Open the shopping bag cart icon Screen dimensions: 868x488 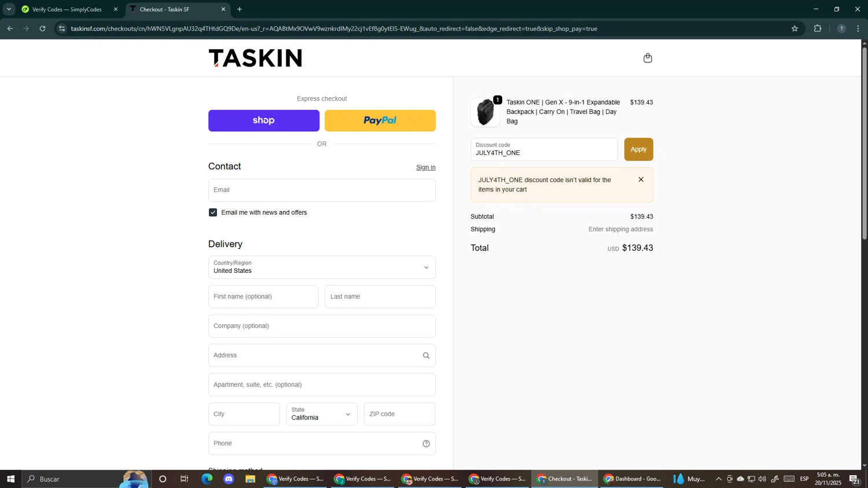(648, 58)
